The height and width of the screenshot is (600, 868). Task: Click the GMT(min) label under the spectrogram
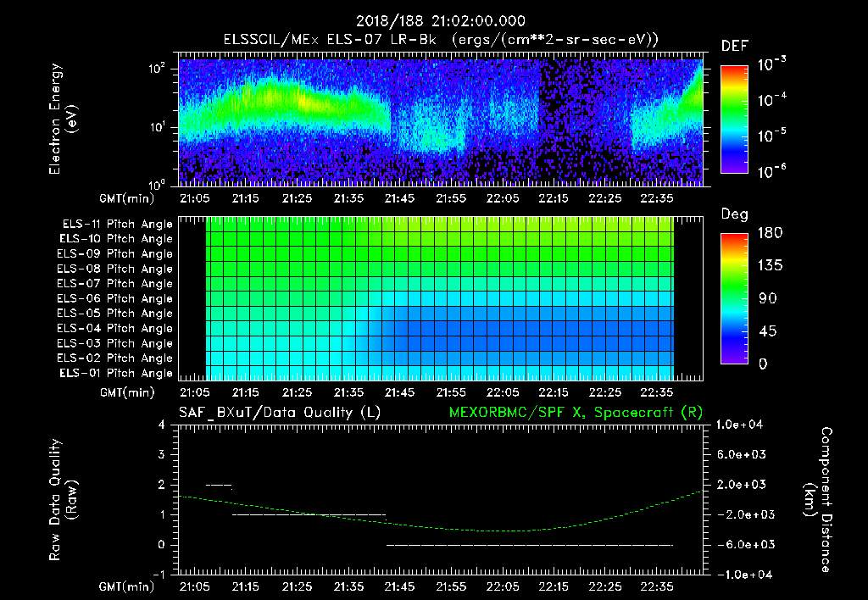127,198
